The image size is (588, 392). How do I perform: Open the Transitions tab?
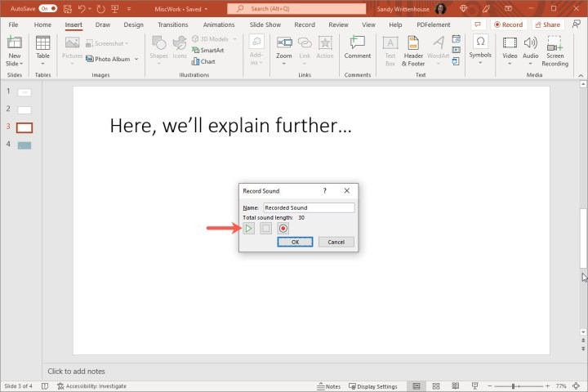(172, 24)
